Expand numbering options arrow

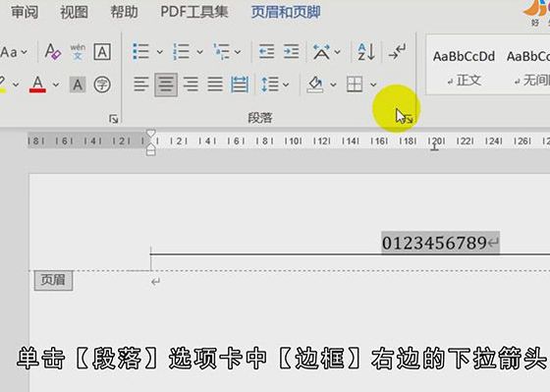[199, 52]
